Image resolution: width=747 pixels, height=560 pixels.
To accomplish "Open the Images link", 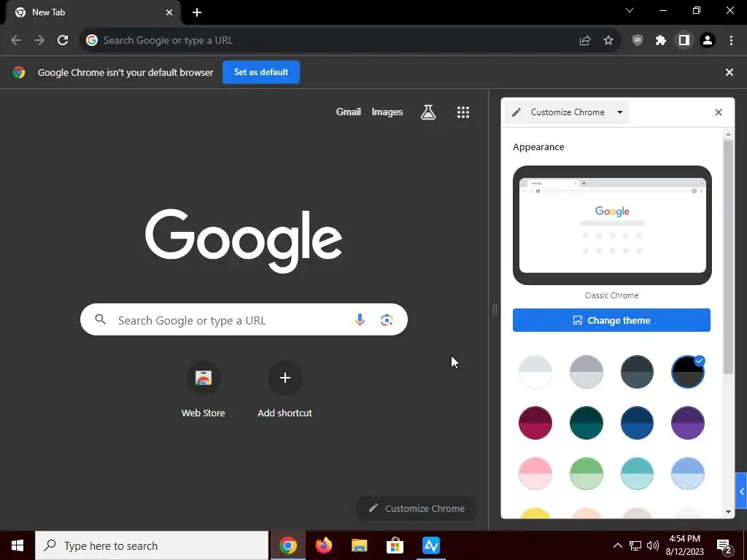I will click(387, 112).
